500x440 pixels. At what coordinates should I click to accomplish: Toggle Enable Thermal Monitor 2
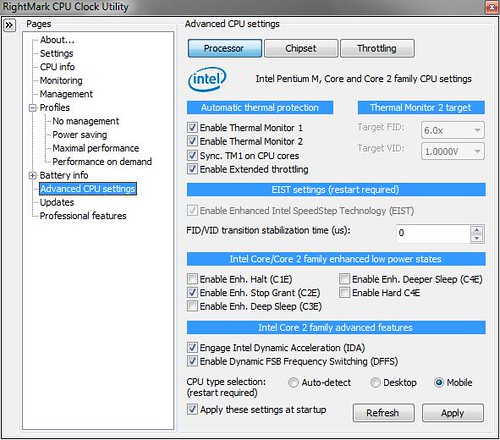(x=192, y=141)
